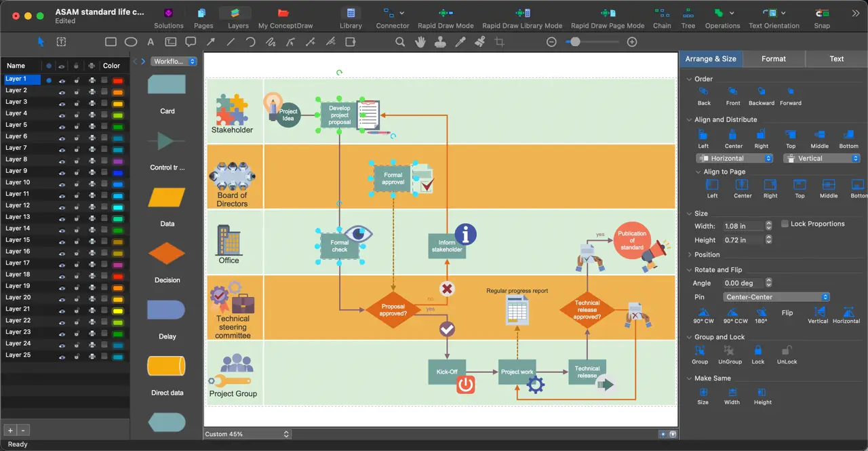Select the eyedropper tool
This screenshot has height=451, width=868.
460,42
